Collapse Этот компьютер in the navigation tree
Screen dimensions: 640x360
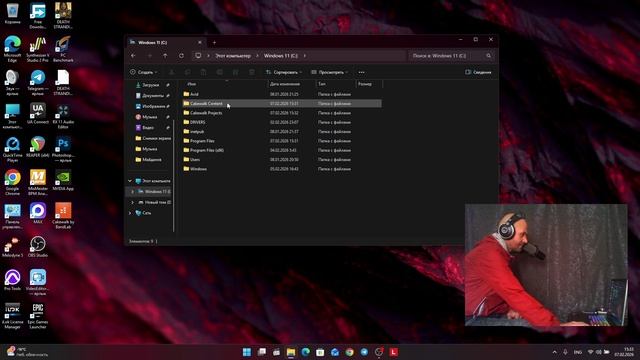point(130,181)
